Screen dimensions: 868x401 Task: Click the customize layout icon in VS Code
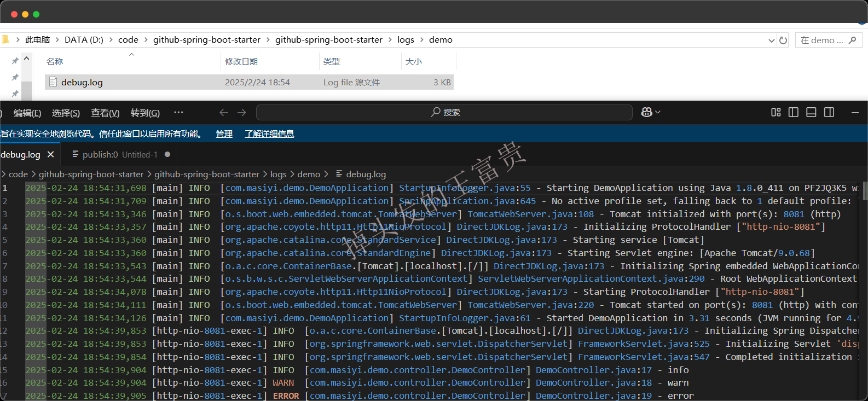coord(776,112)
